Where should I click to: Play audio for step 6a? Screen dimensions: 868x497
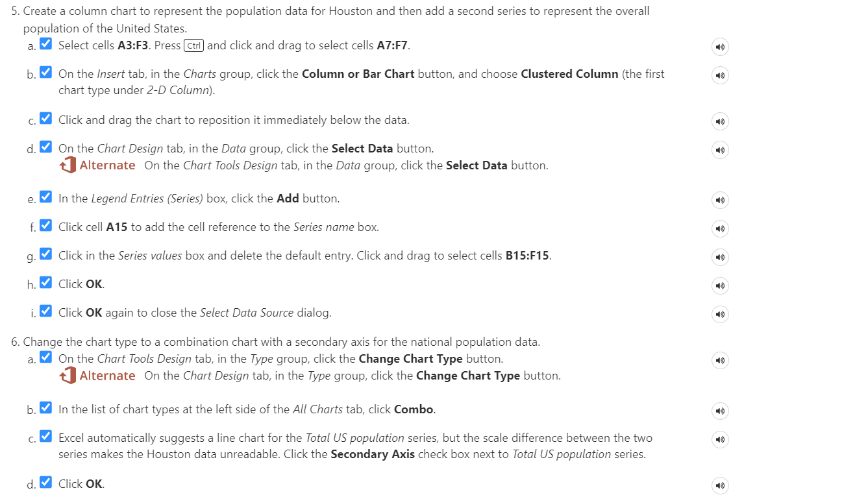[719, 360]
